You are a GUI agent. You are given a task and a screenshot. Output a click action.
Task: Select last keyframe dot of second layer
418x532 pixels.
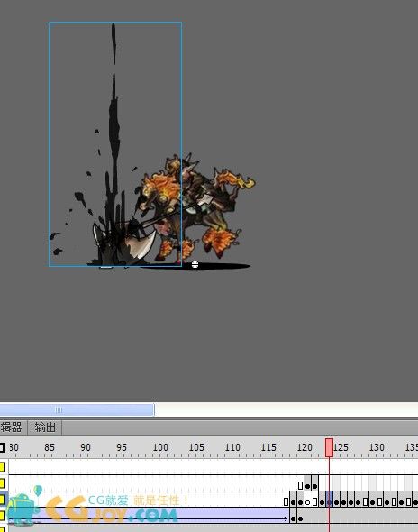pos(315,486)
